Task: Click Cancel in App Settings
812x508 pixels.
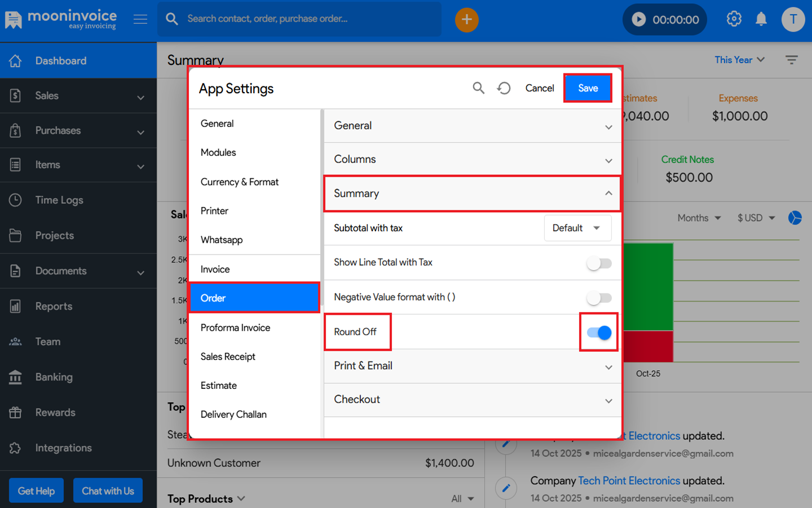Action: 539,88
